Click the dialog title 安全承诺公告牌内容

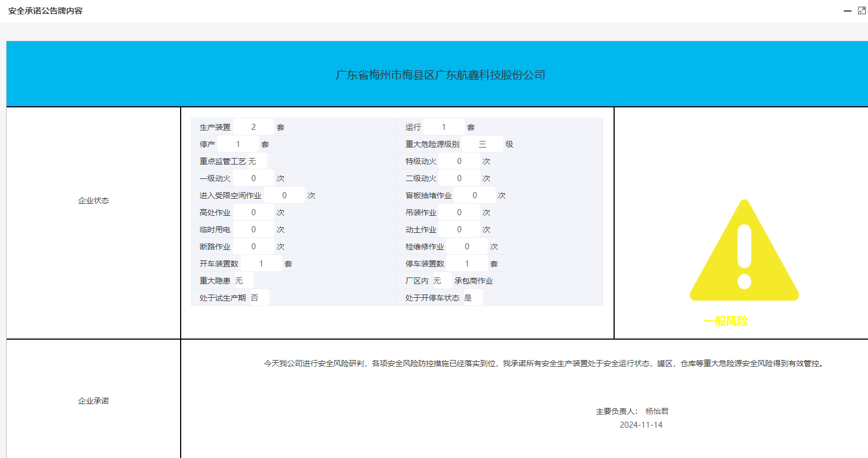[x=45, y=11]
